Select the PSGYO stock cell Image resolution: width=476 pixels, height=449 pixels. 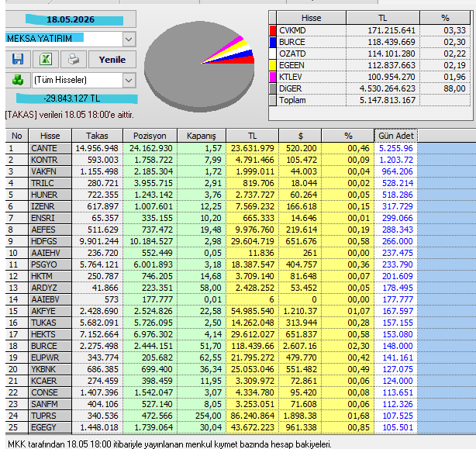tap(50, 264)
